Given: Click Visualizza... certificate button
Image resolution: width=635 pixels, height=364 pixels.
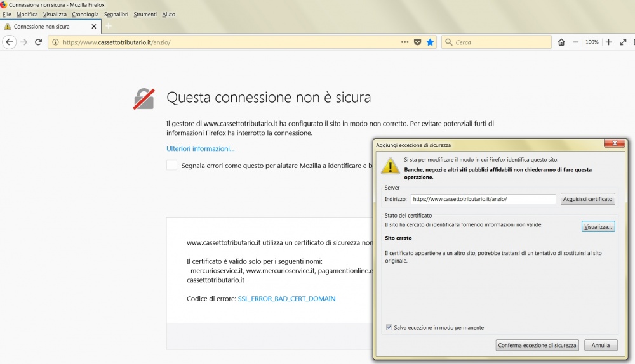Looking at the screenshot, I should tap(598, 226).
